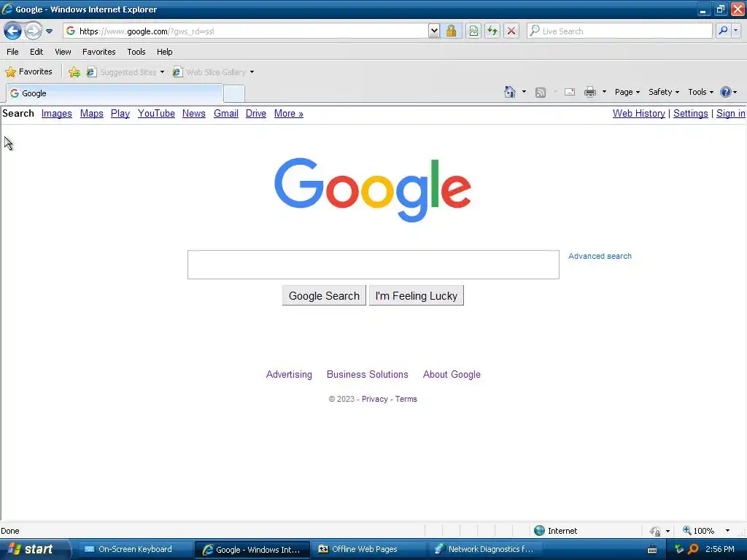The image size is (747, 560).
Task: Select the Google browser tab
Action: (115, 93)
